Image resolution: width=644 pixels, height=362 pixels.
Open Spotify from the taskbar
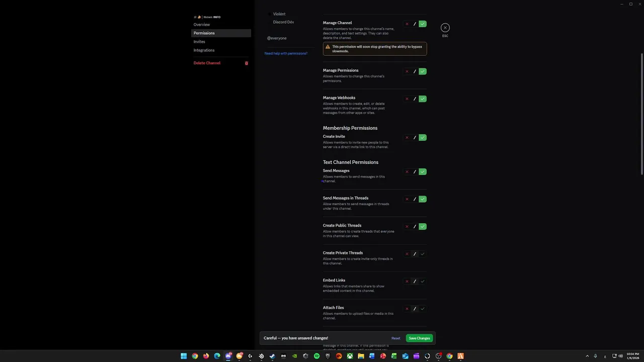[316, 356]
